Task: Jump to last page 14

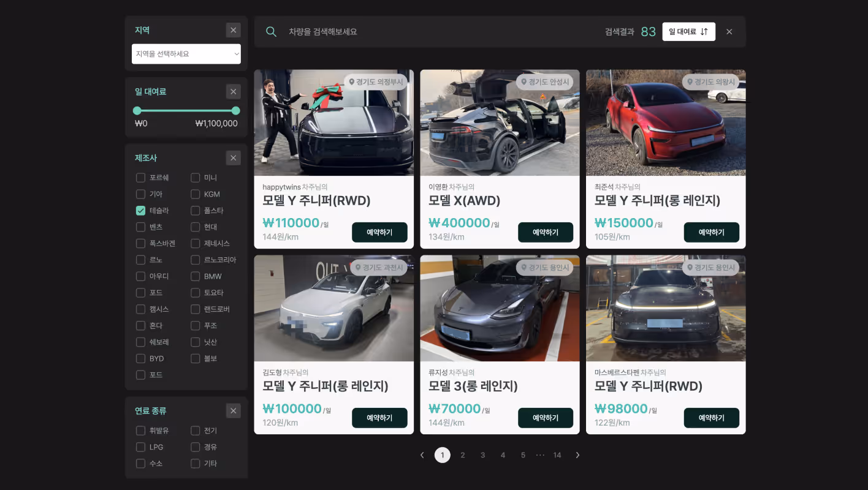Action: [557, 455]
